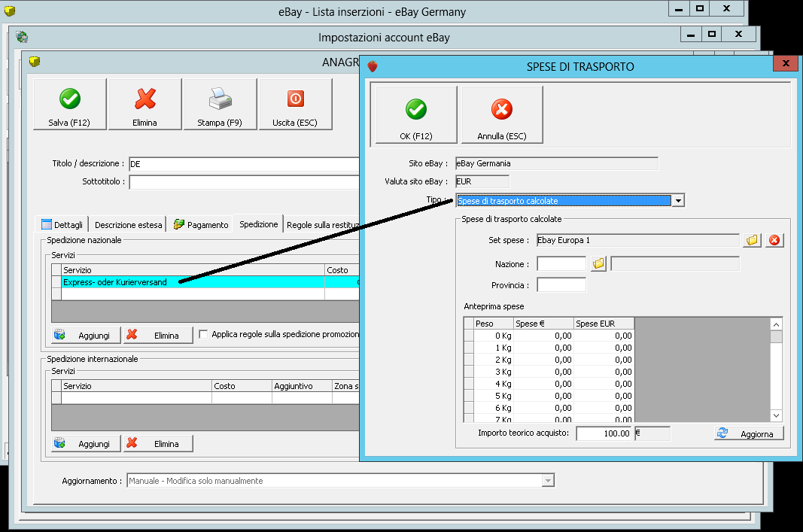Switch to the Pagamento tab

tap(201, 225)
